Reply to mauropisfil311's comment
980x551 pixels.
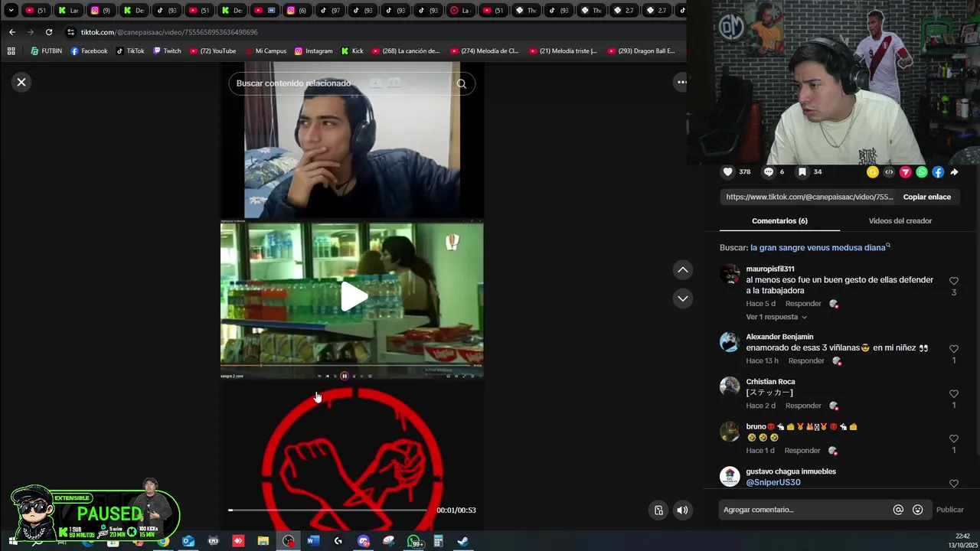point(803,304)
